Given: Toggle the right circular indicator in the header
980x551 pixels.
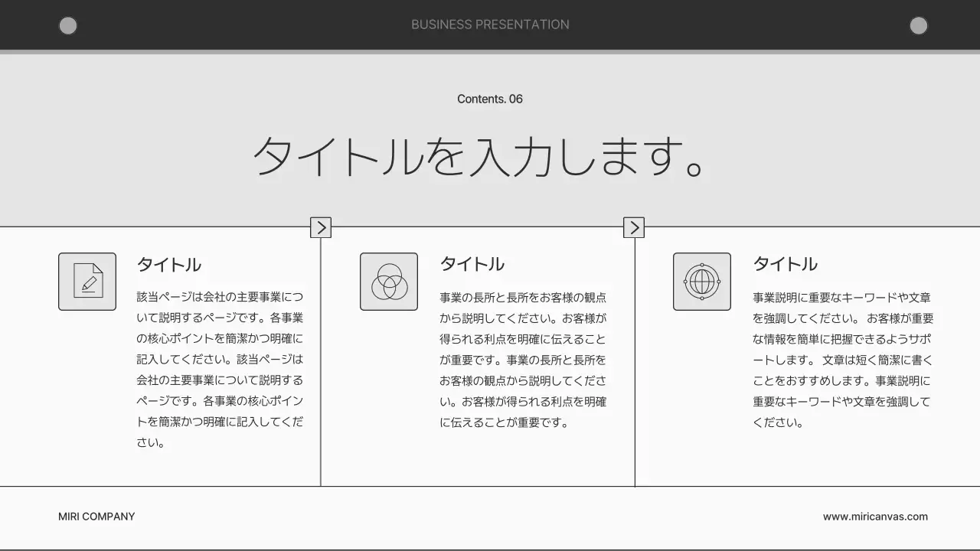Looking at the screenshot, I should pyautogui.click(x=919, y=27).
